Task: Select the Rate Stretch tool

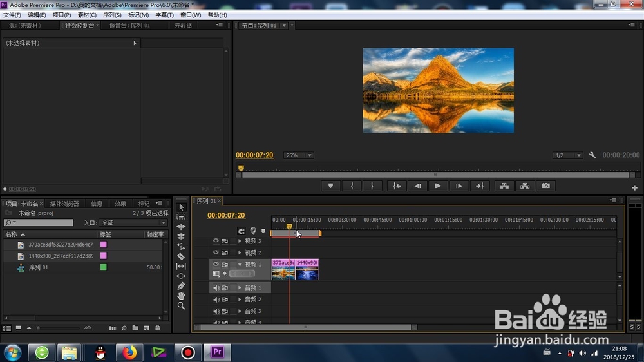Action: pyautogui.click(x=181, y=247)
